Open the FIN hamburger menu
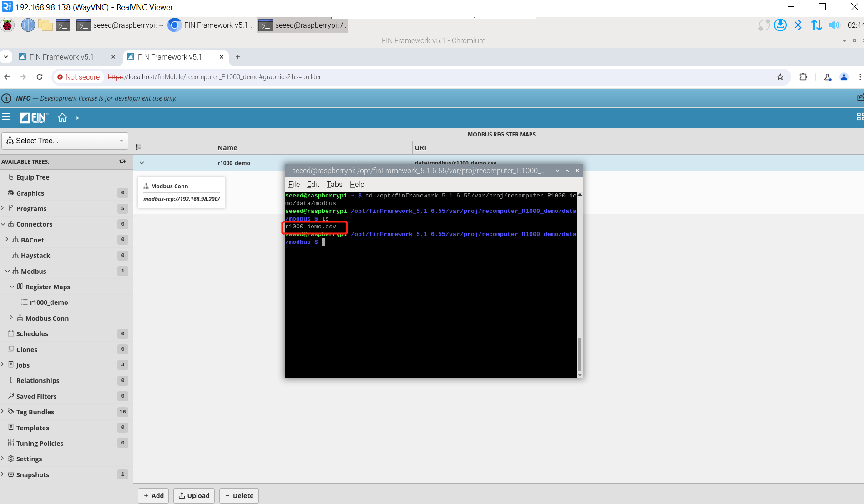864x504 pixels. (x=6, y=117)
